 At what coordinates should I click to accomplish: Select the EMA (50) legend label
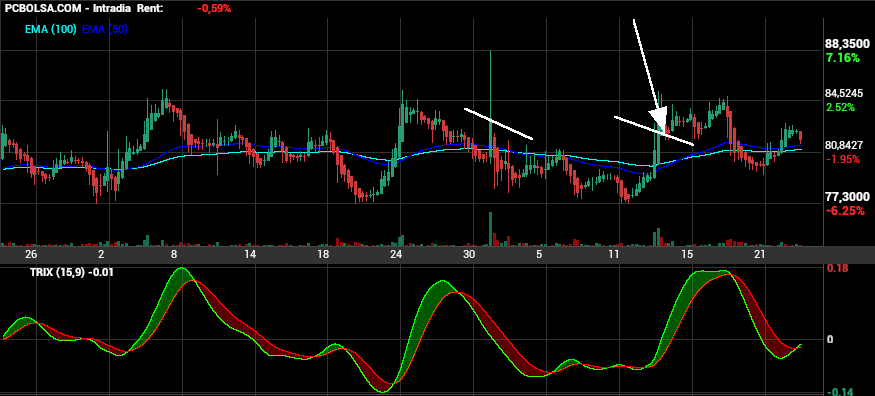pos(105,30)
